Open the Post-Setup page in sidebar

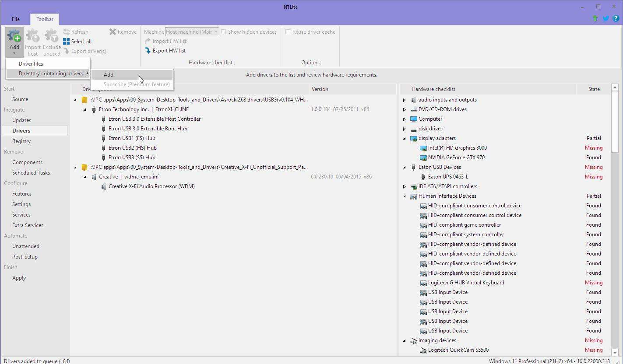[x=25, y=257]
